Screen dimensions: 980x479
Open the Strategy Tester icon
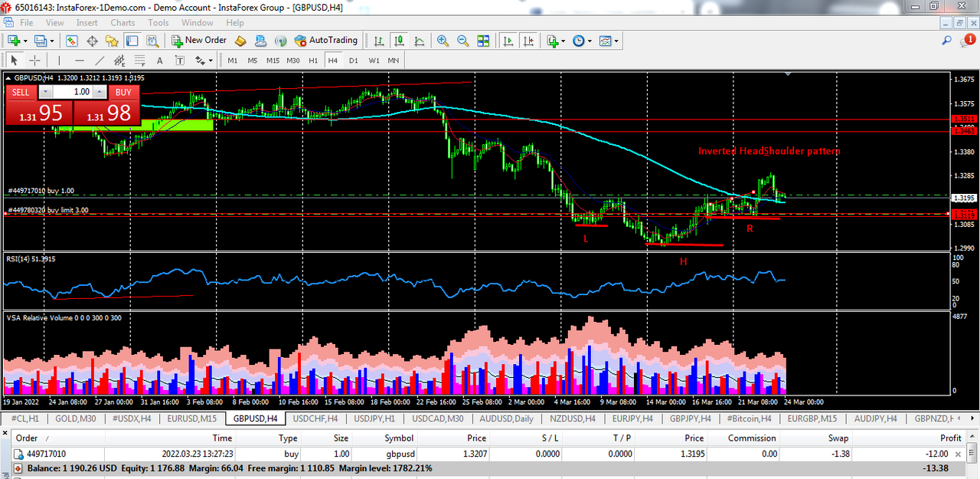[152, 41]
